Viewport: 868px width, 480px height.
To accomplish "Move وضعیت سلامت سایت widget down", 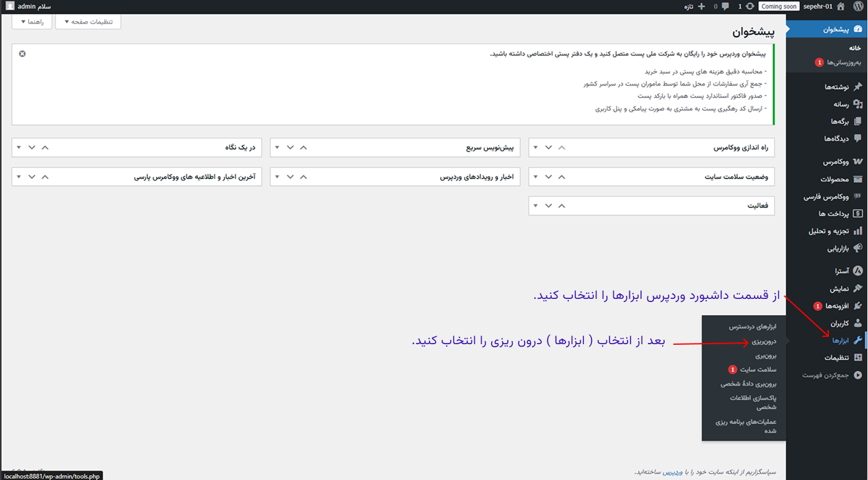I will click(548, 177).
